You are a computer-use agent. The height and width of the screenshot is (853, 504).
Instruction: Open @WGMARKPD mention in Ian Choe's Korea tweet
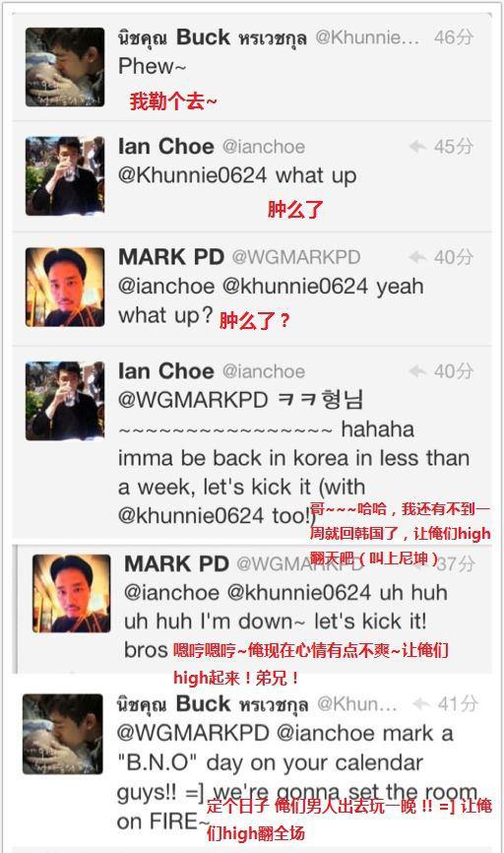pos(193,400)
